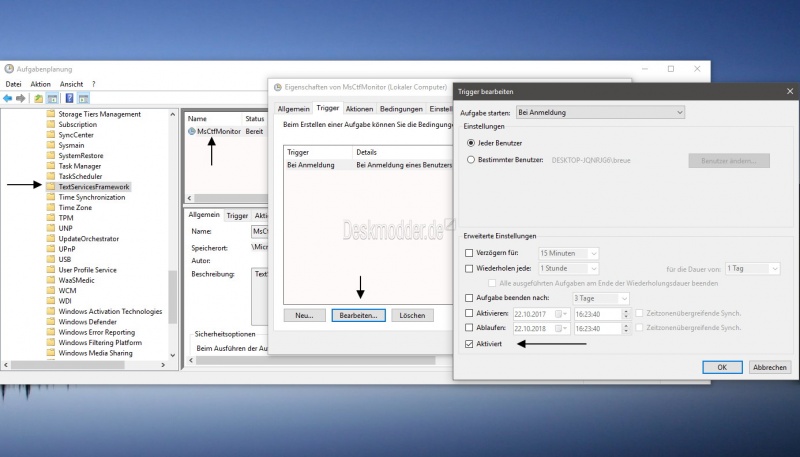This screenshot has width=800, height=457.
Task: Click folder icon of WaaSMedic
Action: [51, 280]
